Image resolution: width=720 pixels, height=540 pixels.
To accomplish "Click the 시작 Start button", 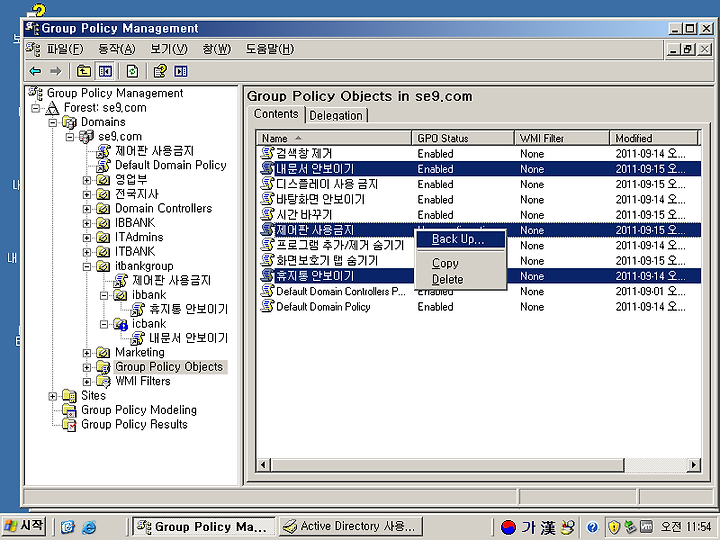I will pos(24,526).
